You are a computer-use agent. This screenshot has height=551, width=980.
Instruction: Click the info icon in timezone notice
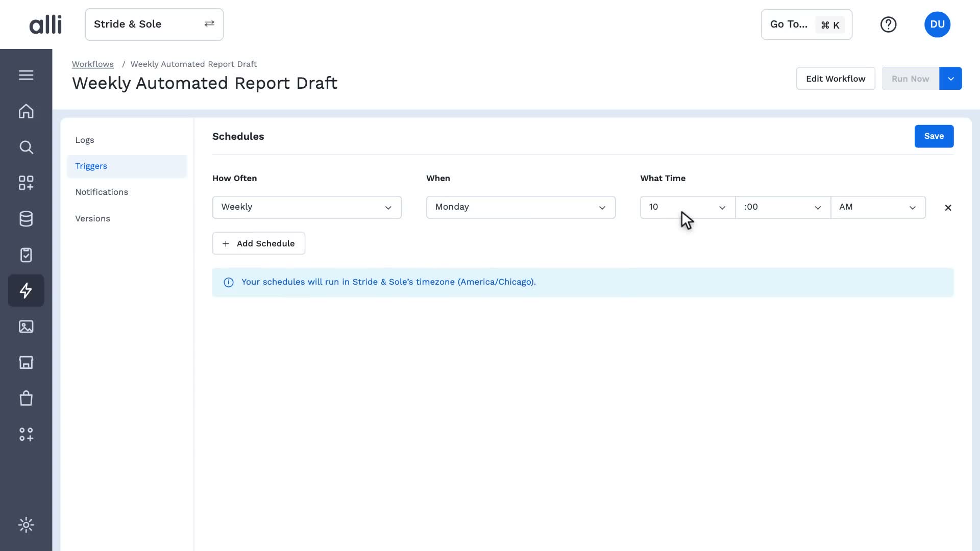pos(229,282)
